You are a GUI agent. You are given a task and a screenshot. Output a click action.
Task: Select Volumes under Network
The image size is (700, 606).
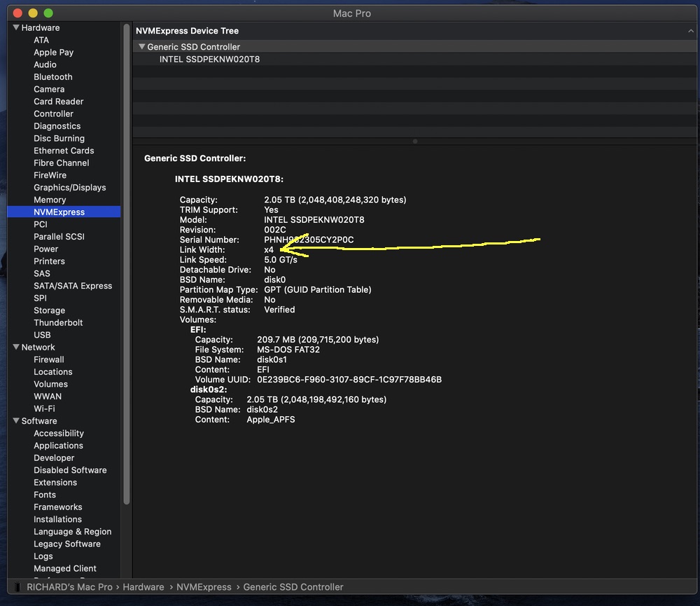50,385
